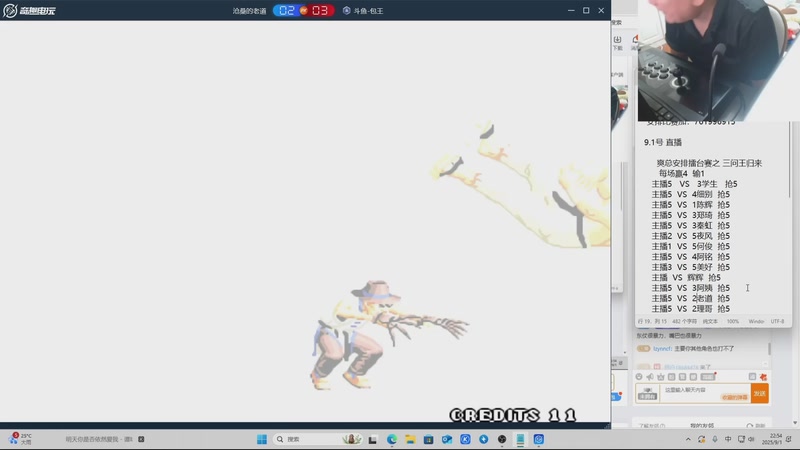The height and width of the screenshot is (450, 800).
Task: Open Outlook from the taskbar
Action: coord(447,439)
